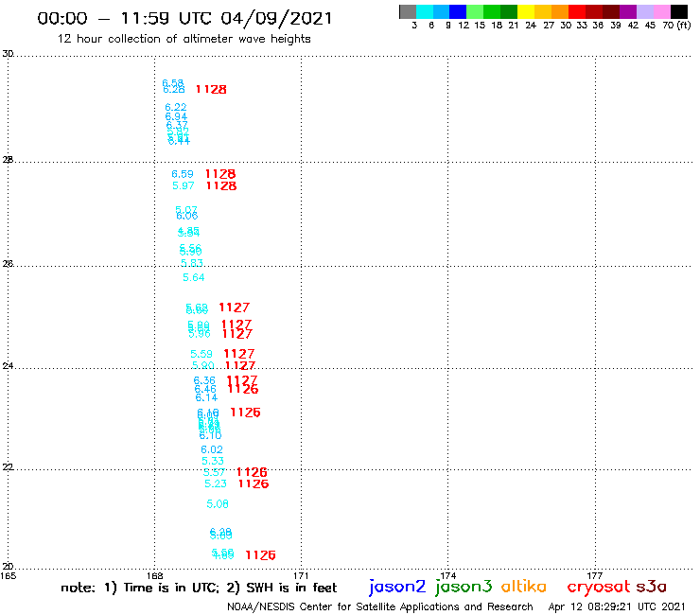Click the latitude axis label 24
This screenshot has height=615, width=700.
click(x=8, y=366)
